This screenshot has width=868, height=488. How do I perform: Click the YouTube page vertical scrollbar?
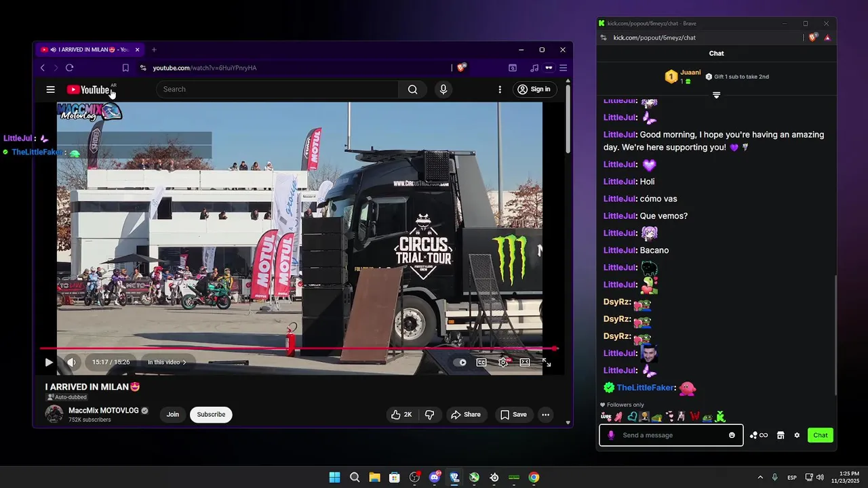[568, 119]
